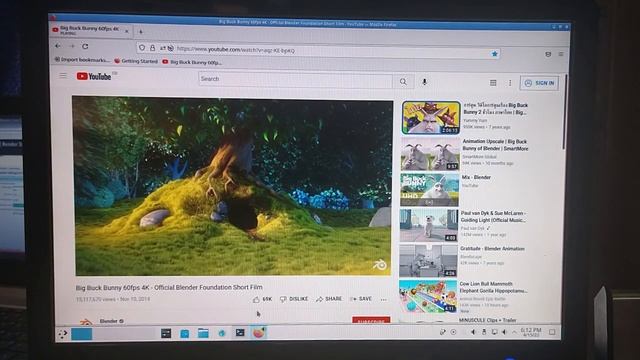Screen dimensions: 640x360
Task: Open the terminal icon in the taskbar
Action: [240, 332]
